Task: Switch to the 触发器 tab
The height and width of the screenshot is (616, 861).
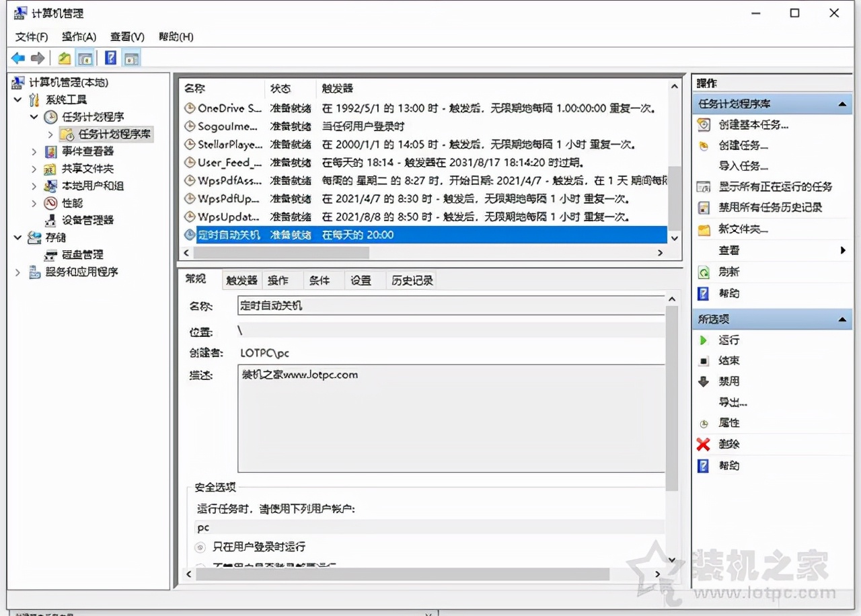Action: tap(241, 280)
